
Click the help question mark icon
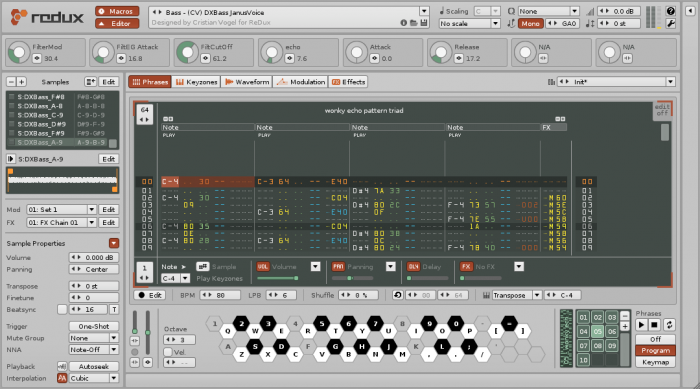pyautogui.click(x=670, y=11)
